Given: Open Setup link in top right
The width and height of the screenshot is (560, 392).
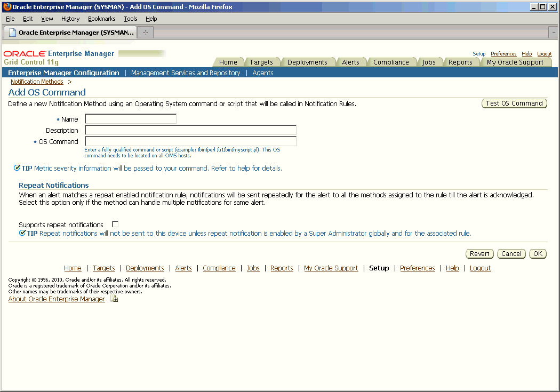Looking at the screenshot, I should coord(479,53).
